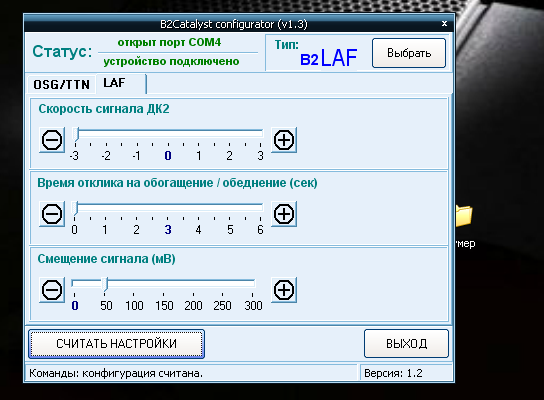The image size is (544, 400).
Task: Increase signal offset (мВ) with plus icon
Action: point(284,290)
